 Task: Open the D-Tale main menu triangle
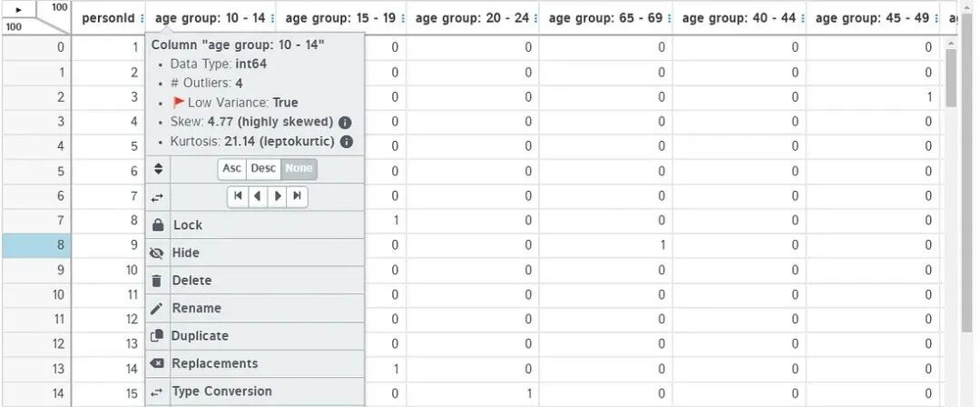pyautogui.click(x=18, y=9)
